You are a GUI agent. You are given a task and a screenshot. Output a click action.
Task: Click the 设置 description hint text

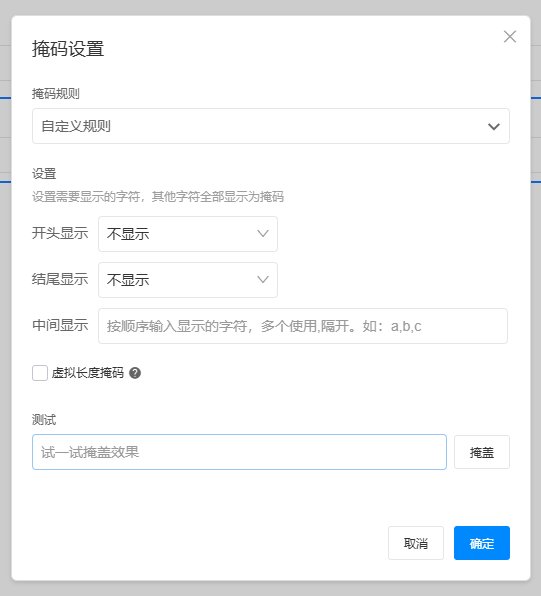(158, 197)
